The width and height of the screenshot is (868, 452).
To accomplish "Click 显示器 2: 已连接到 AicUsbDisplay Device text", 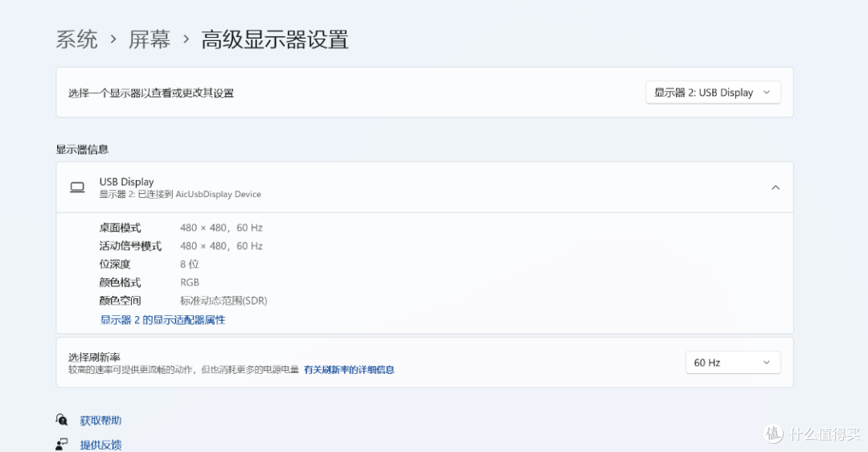I will click(181, 195).
